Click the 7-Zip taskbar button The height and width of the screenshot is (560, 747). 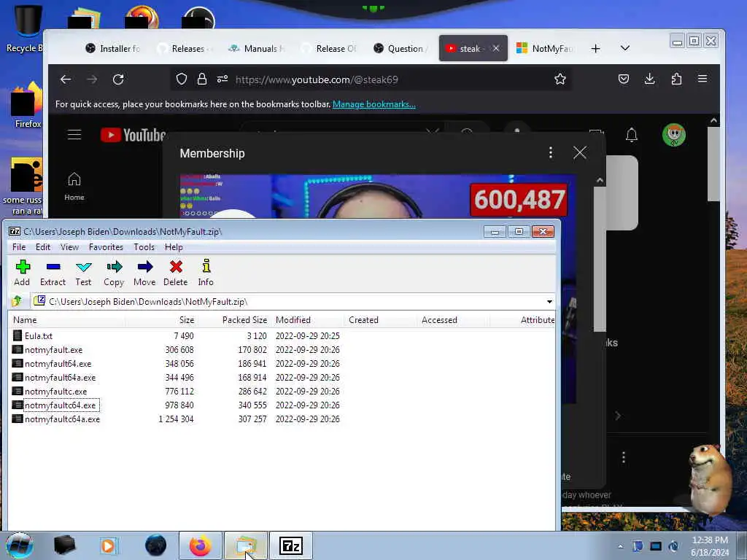coord(290,545)
